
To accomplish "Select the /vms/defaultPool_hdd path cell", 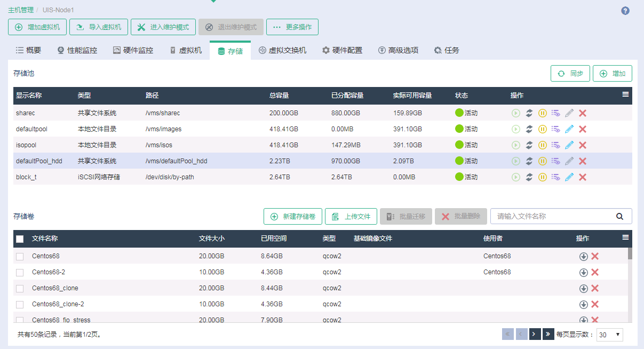I will [176, 161].
